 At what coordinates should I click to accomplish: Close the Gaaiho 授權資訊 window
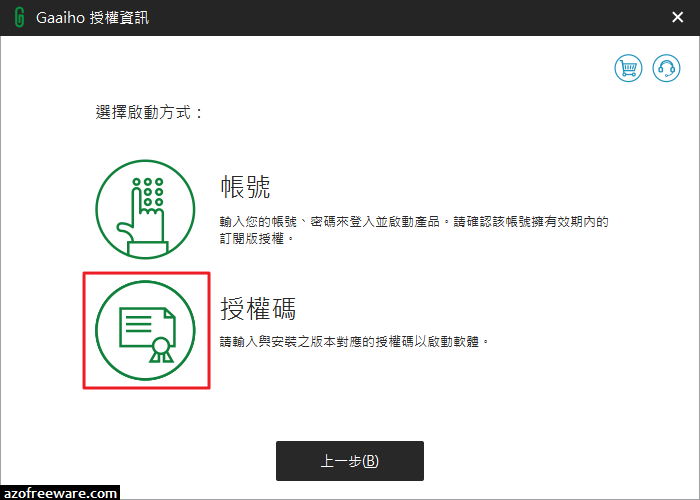677,17
